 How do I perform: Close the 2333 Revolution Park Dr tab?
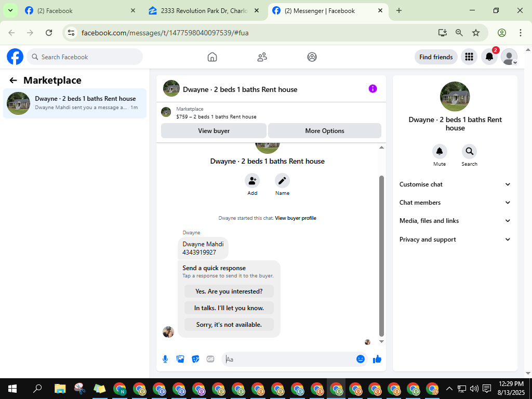pyautogui.click(x=257, y=10)
